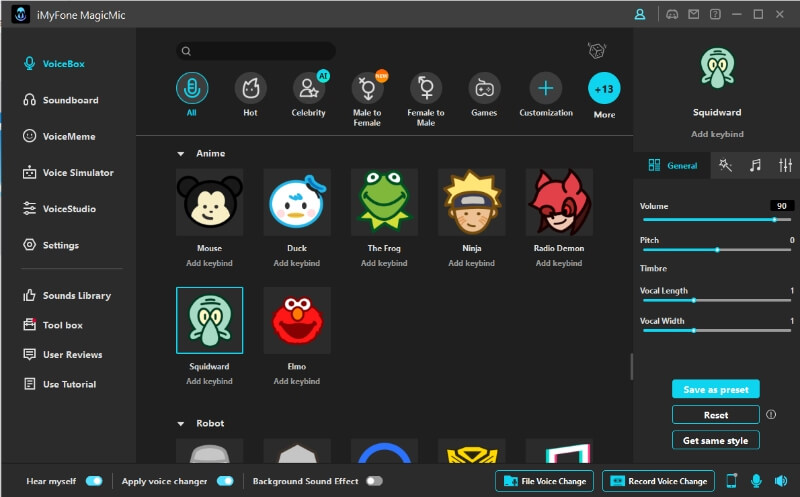Viewport: 800px width, 497px height.
Task: Click the Reset button
Action: click(715, 415)
